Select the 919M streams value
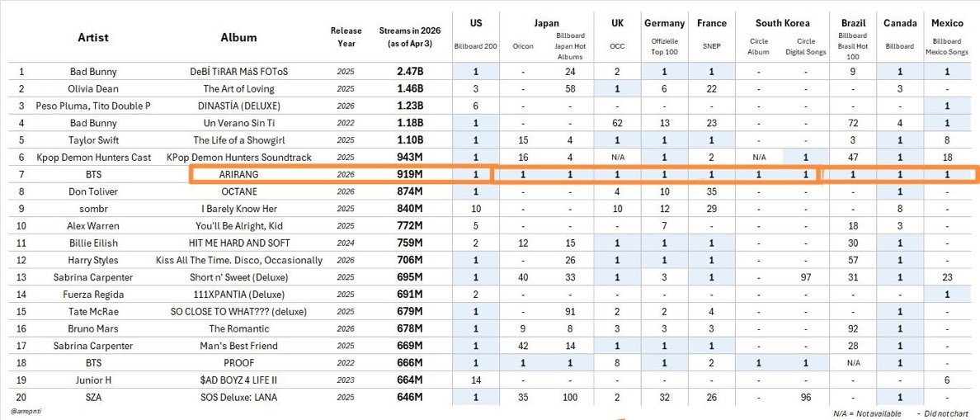This screenshot has height=420, width=980. [x=410, y=174]
